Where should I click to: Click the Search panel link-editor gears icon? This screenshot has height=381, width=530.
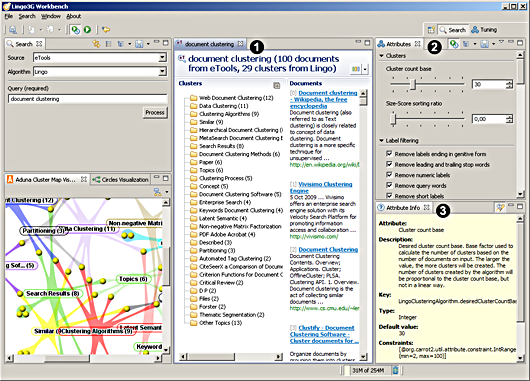(96, 44)
